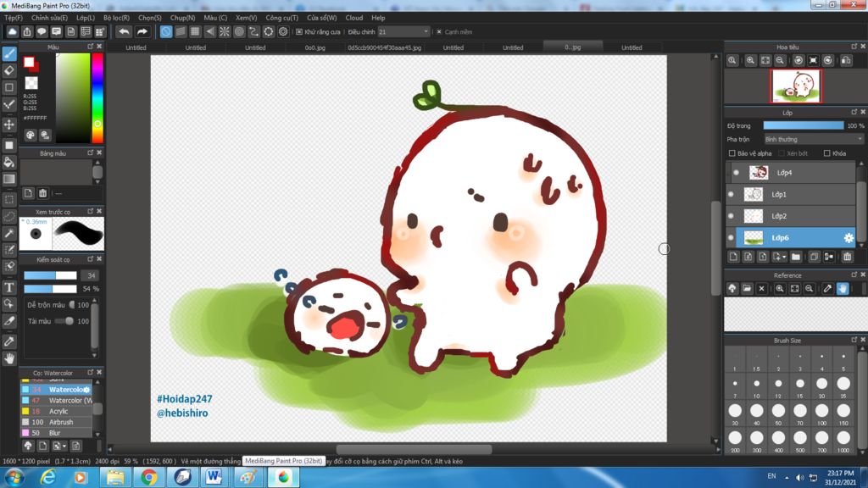Open settings gear for Lớp6 layer
Screen dimensions: 868x488
(x=848, y=238)
